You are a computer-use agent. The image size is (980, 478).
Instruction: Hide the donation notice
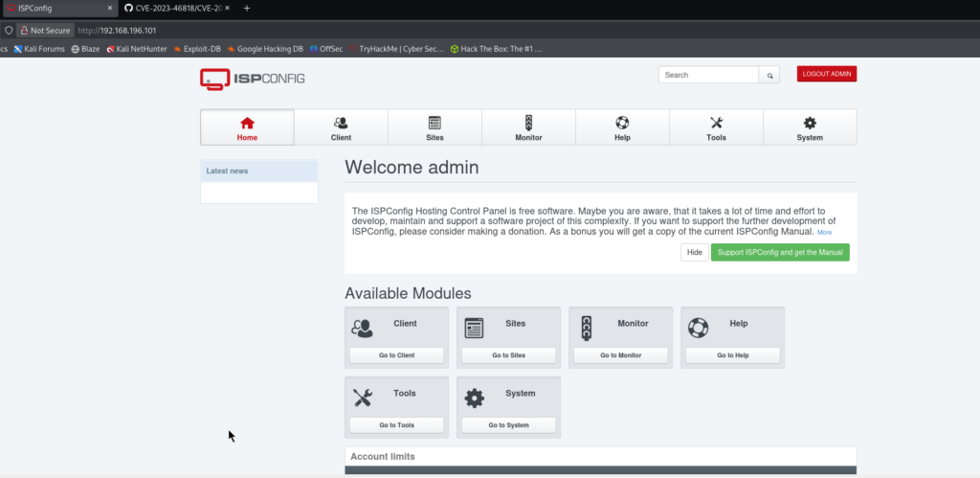[x=695, y=252]
